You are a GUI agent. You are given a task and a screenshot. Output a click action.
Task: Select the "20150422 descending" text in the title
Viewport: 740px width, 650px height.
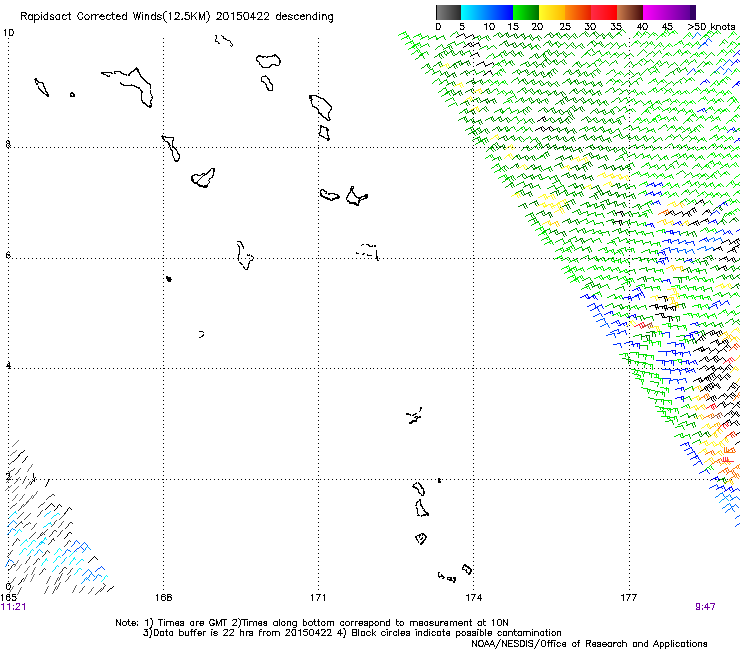(x=275, y=17)
